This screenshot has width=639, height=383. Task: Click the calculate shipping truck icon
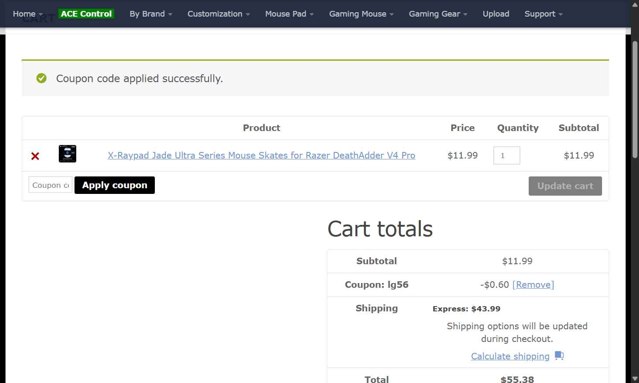pyautogui.click(x=559, y=356)
